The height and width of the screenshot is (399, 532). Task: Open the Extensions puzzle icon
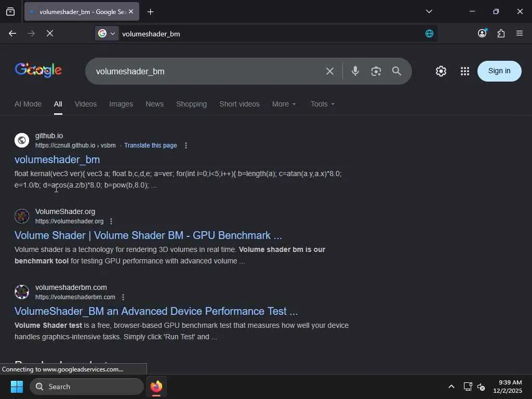pyautogui.click(x=501, y=33)
